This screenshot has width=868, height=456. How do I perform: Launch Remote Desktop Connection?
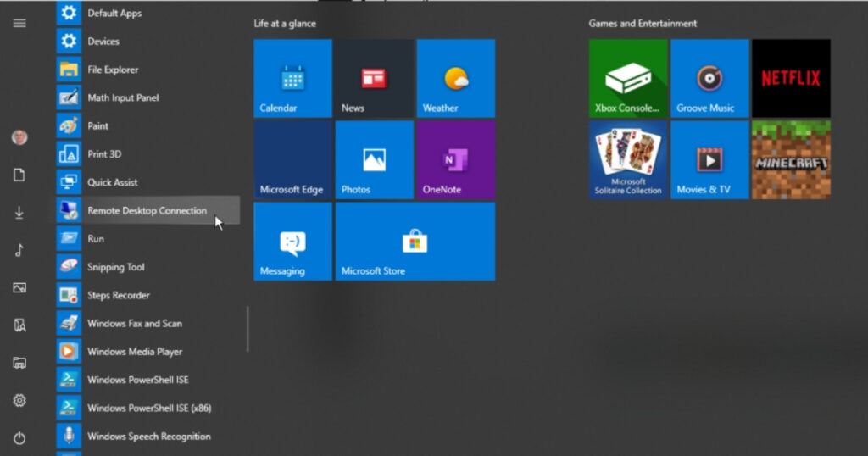point(147,210)
